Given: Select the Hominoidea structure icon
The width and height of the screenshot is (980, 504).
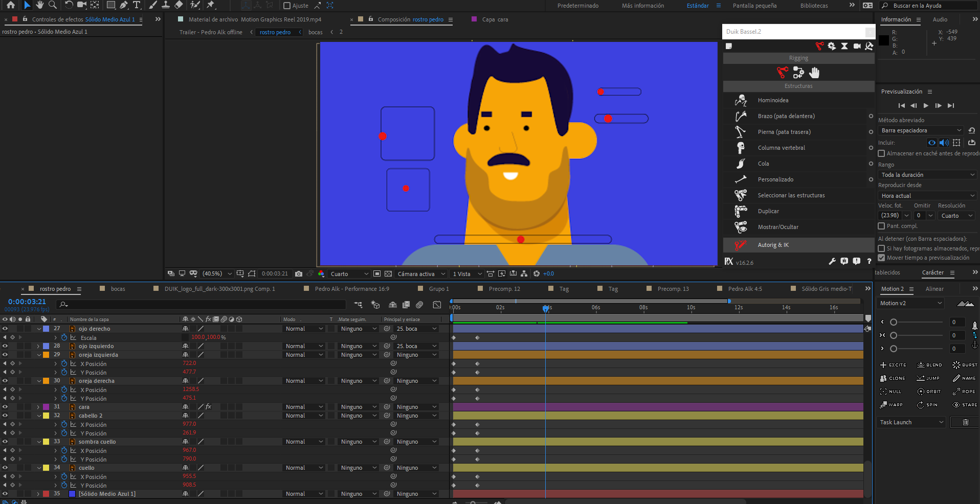Looking at the screenshot, I should [x=740, y=101].
